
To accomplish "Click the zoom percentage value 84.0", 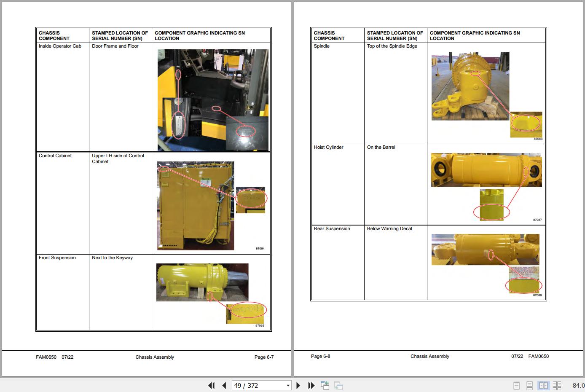I will [x=578, y=385].
